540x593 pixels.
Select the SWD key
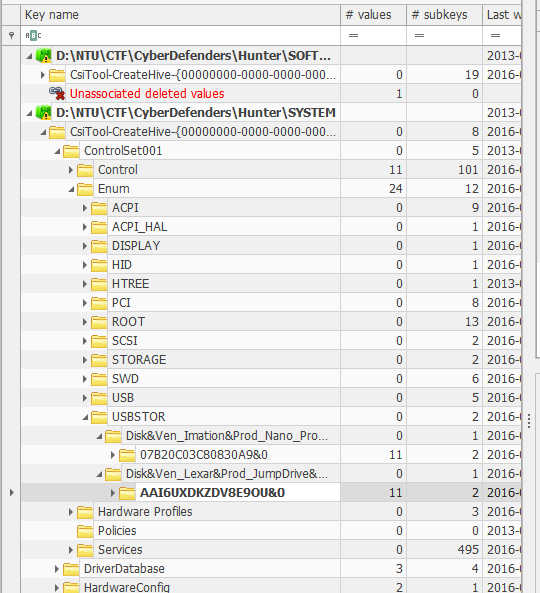click(x=125, y=379)
